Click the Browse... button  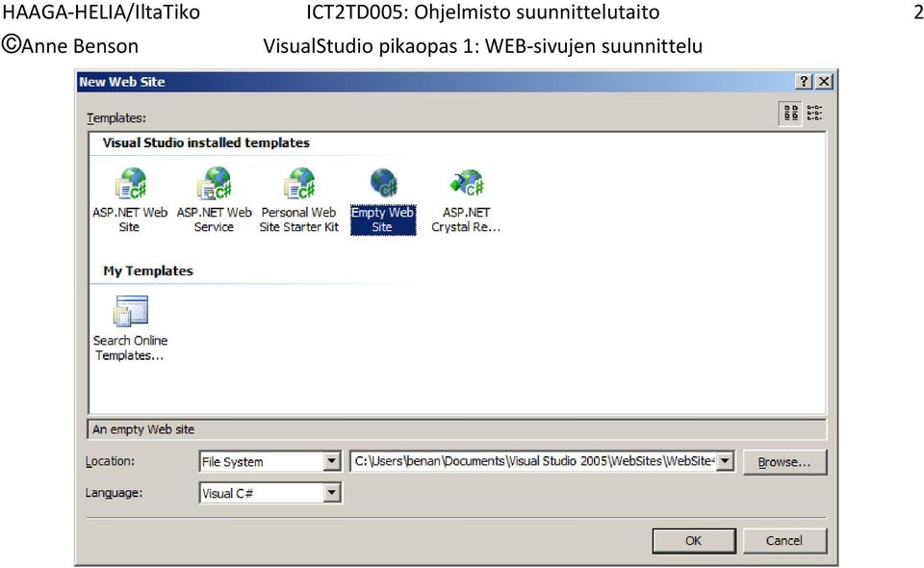point(785,462)
